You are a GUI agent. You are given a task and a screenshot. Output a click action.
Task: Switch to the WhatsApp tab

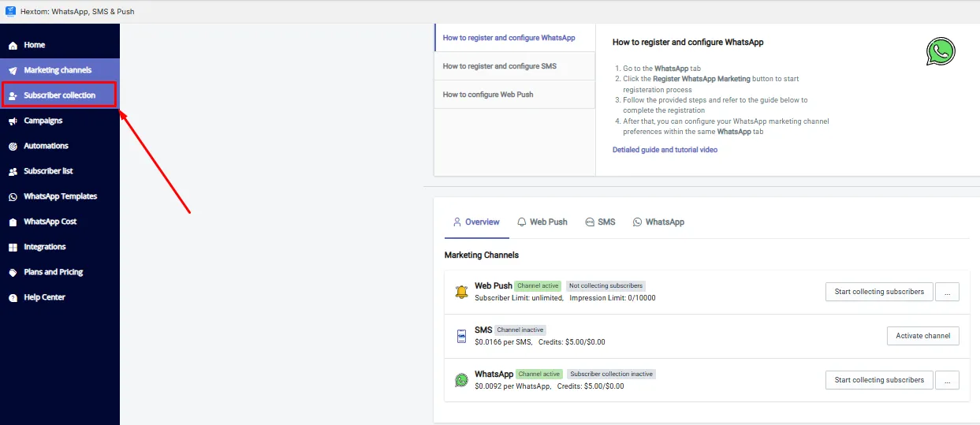[658, 222]
